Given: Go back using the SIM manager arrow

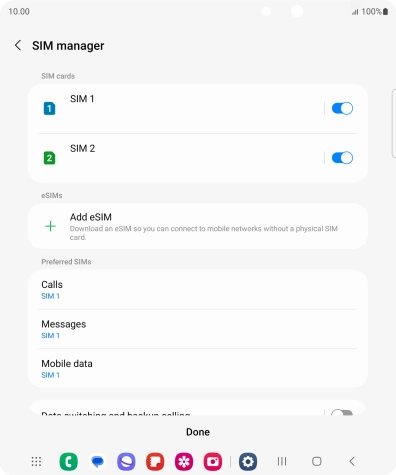Looking at the screenshot, I should (x=18, y=45).
